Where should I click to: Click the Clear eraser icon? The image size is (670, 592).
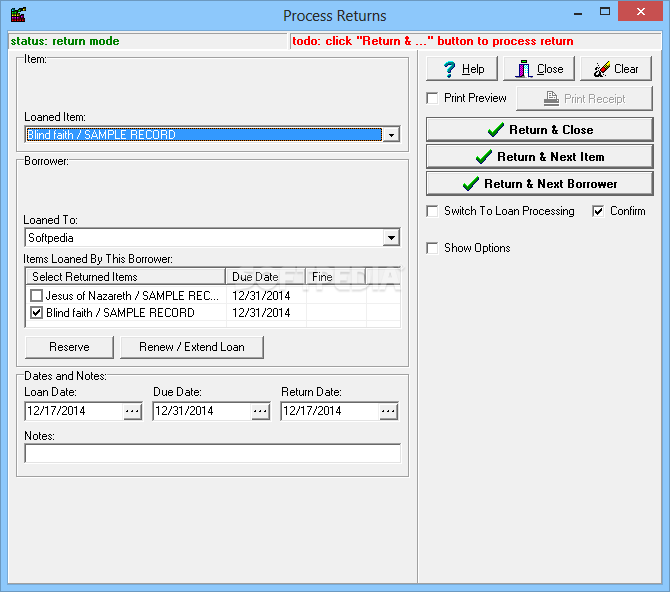[602, 69]
